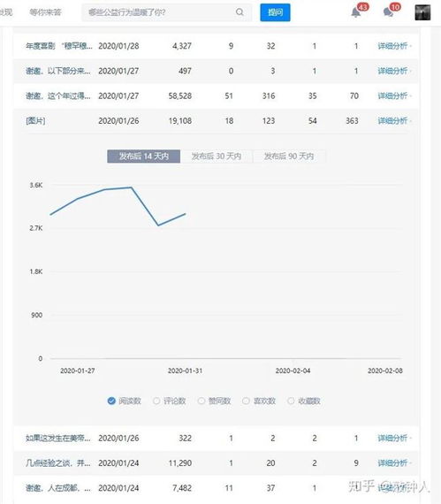Open the notifications bell with 43 badge
This screenshot has height=504, width=441.
[x=356, y=12]
